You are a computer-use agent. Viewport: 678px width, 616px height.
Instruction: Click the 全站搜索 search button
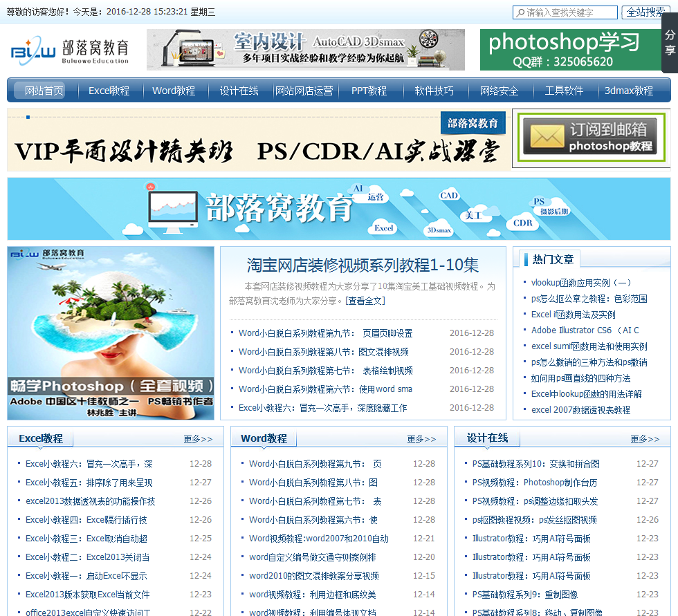(645, 12)
